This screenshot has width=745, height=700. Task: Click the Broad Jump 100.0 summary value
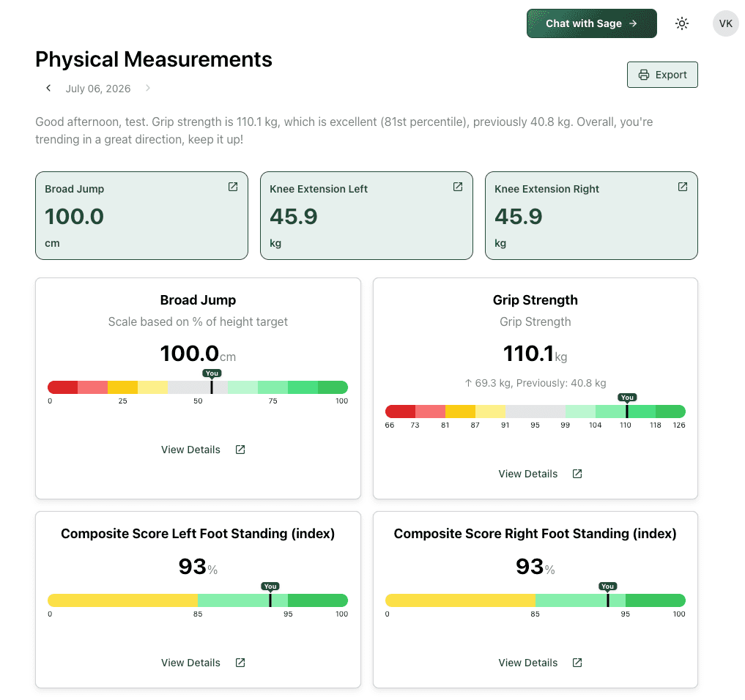[x=74, y=217]
